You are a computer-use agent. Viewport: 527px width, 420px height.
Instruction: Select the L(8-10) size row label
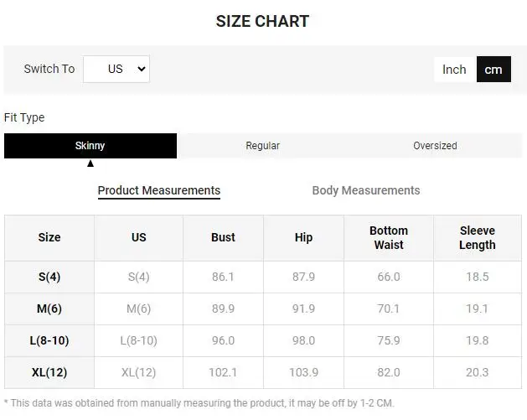point(49,340)
